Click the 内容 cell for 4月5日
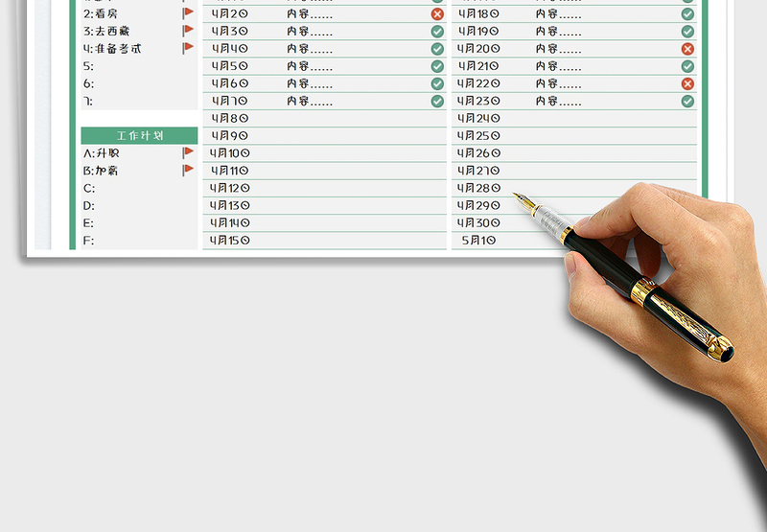767x532 pixels. [x=310, y=66]
